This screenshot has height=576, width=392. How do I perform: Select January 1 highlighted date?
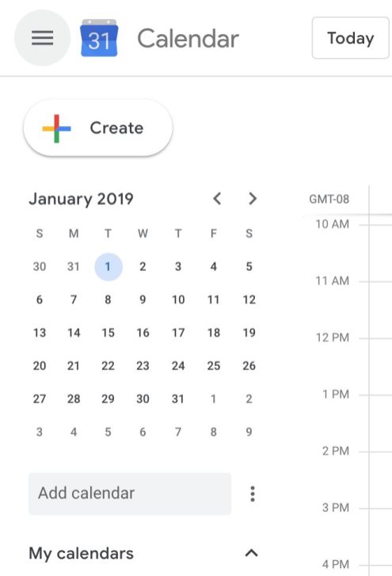(x=108, y=267)
